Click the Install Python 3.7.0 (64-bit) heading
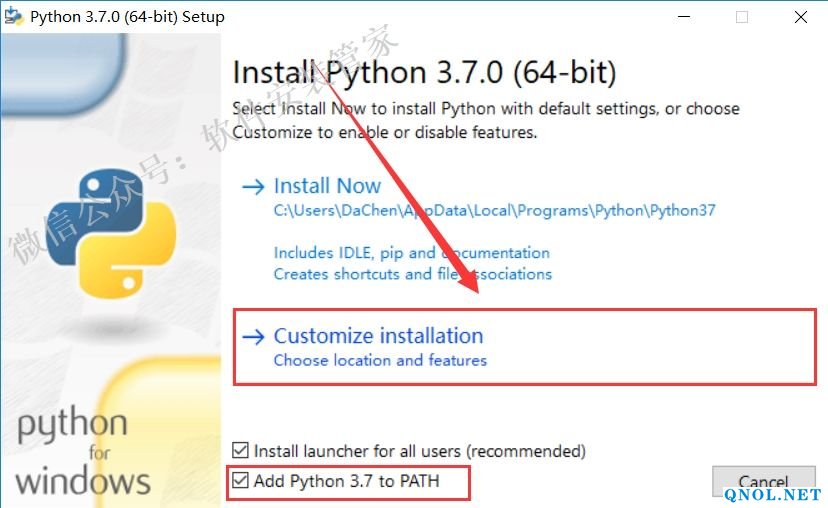Viewport: 828px width, 508px height. tap(424, 73)
